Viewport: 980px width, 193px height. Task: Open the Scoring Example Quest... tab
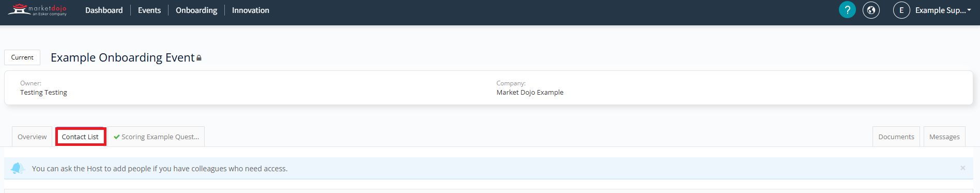(156, 137)
